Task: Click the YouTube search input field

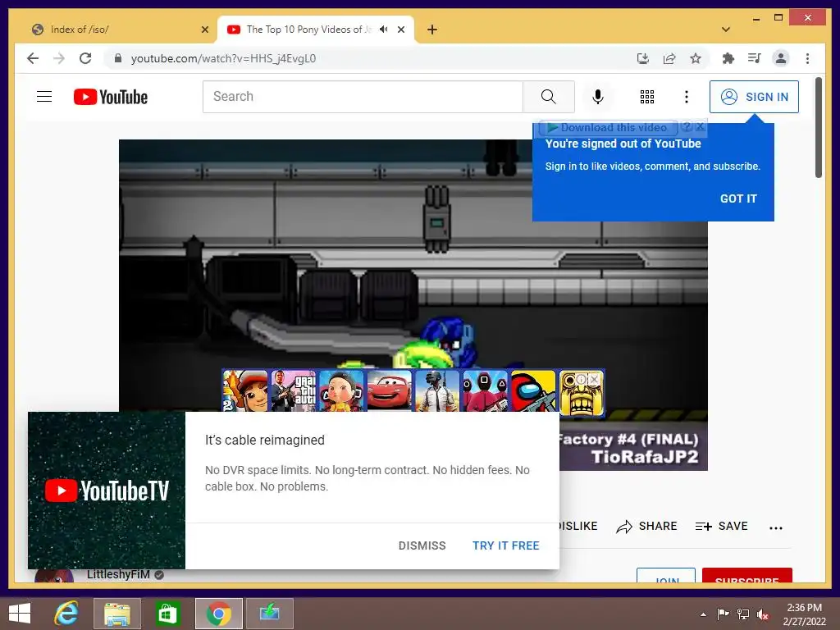Action: click(363, 97)
